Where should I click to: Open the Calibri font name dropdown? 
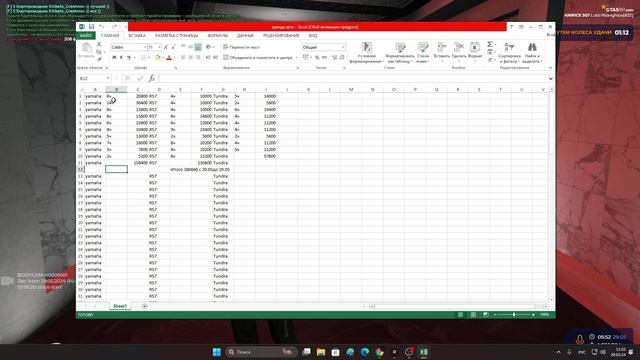145,47
